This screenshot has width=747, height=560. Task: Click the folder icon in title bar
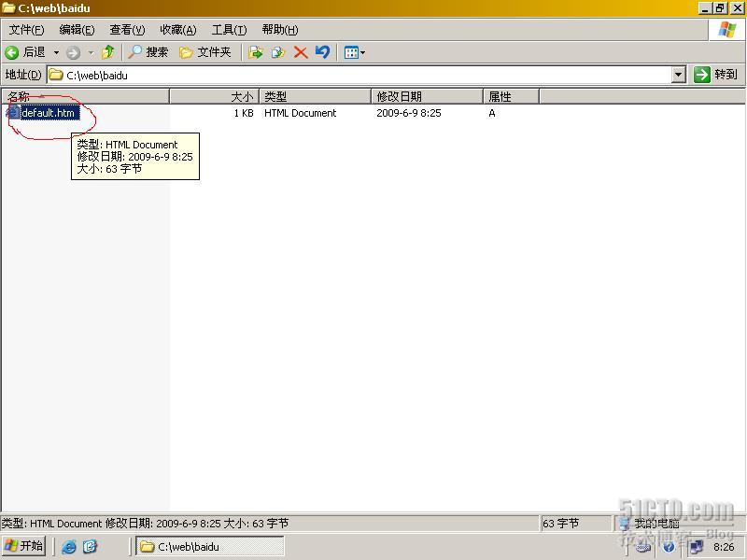pyautogui.click(x=8, y=8)
